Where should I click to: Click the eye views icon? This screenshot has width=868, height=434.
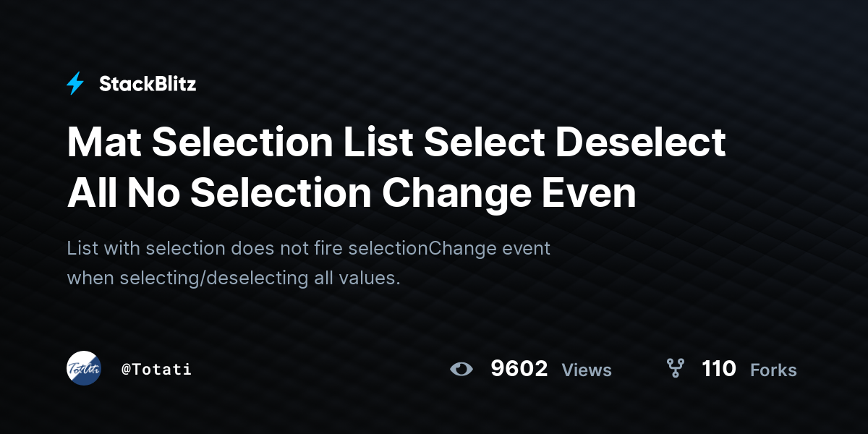461,370
